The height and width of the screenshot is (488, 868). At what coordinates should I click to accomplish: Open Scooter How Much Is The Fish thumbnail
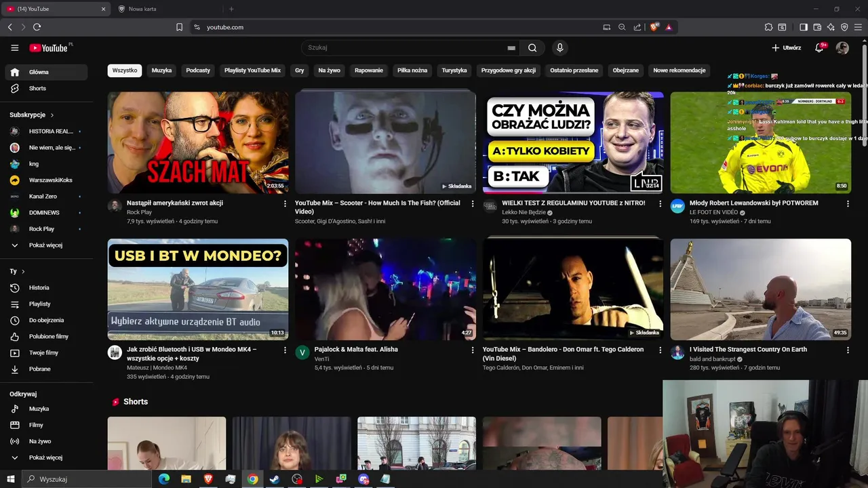(x=385, y=143)
